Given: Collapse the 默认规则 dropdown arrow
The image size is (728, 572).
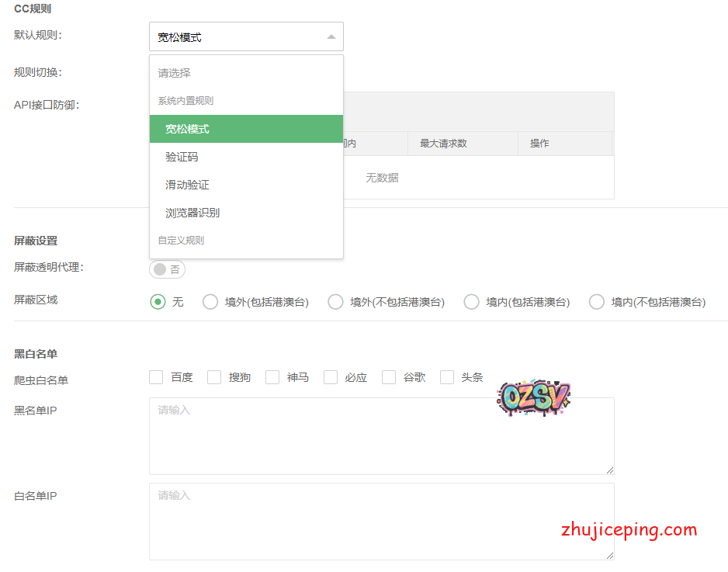Looking at the screenshot, I should point(331,36).
